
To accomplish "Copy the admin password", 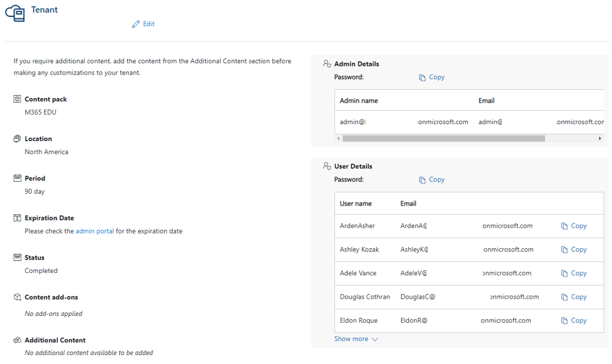I will point(432,77).
